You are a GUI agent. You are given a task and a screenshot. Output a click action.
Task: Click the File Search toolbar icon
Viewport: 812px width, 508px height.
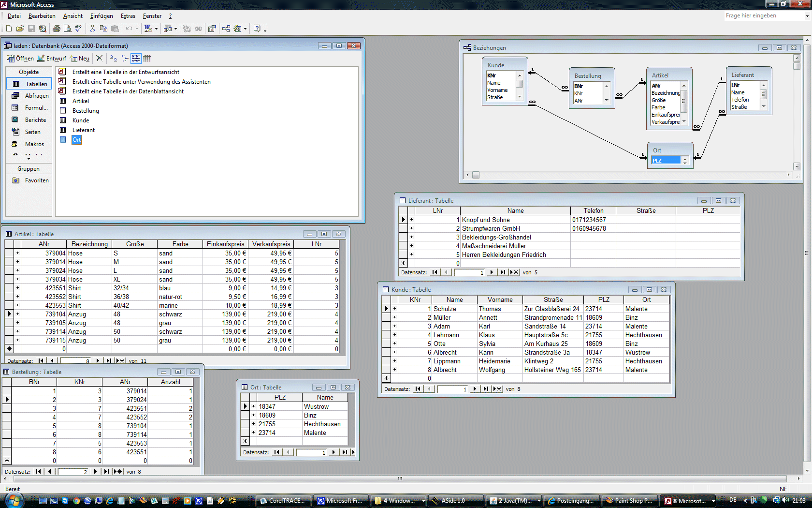click(43, 29)
